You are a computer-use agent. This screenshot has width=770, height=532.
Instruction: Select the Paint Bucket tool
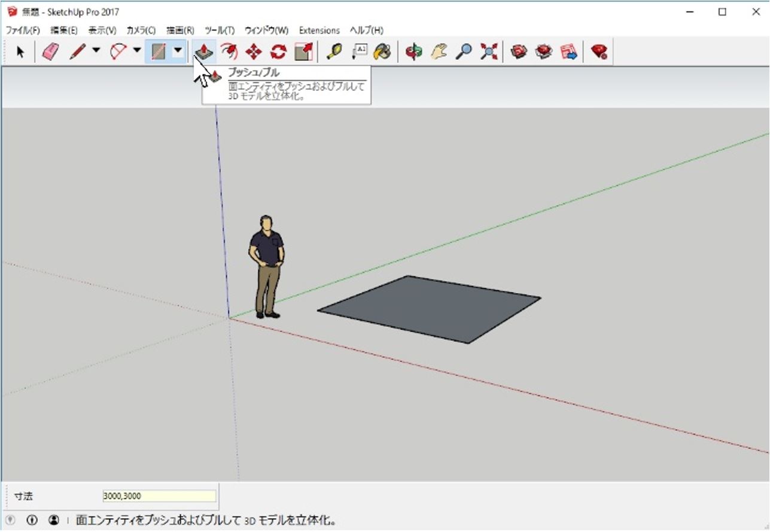click(x=382, y=52)
